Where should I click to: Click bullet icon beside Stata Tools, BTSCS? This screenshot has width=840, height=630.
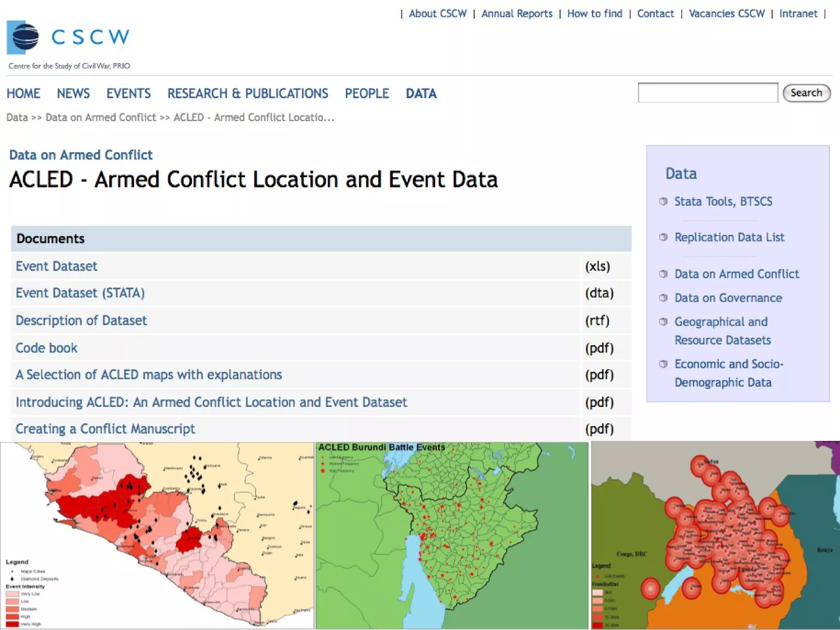(663, 201)
